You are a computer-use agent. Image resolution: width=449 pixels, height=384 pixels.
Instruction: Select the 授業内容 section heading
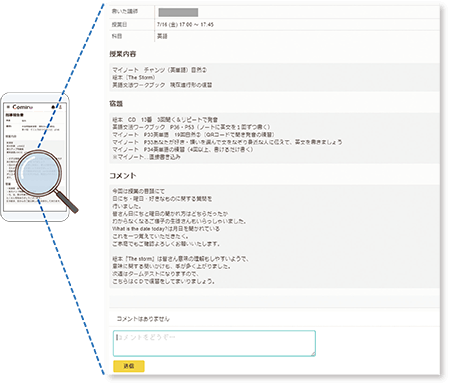coord(123,54)
